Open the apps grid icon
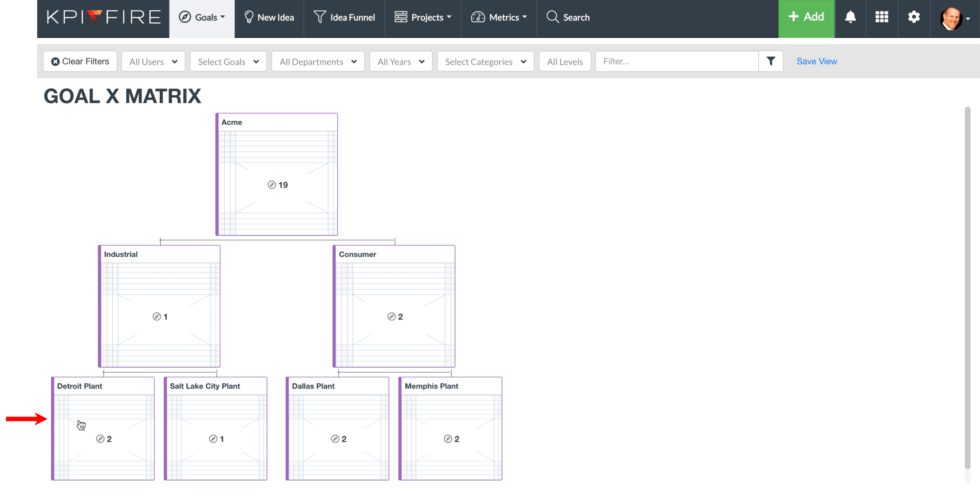Viewport: 980px width, 500px height. click(x=882, y=17)
